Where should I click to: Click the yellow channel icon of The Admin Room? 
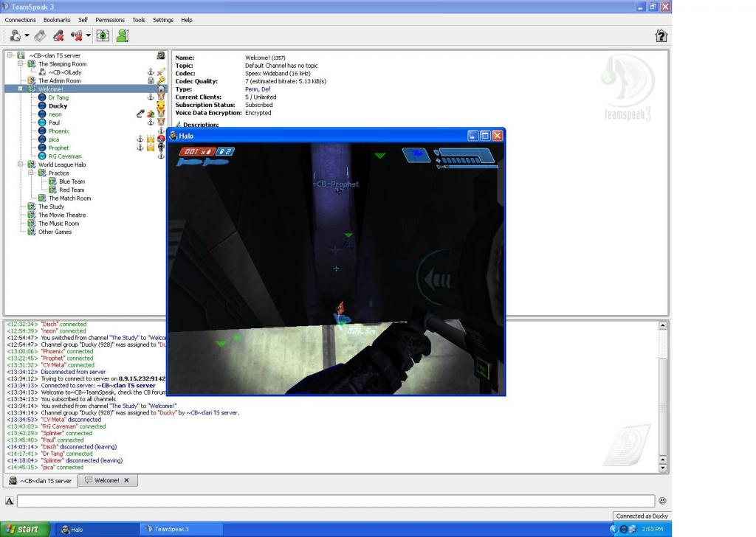(31, 80)
